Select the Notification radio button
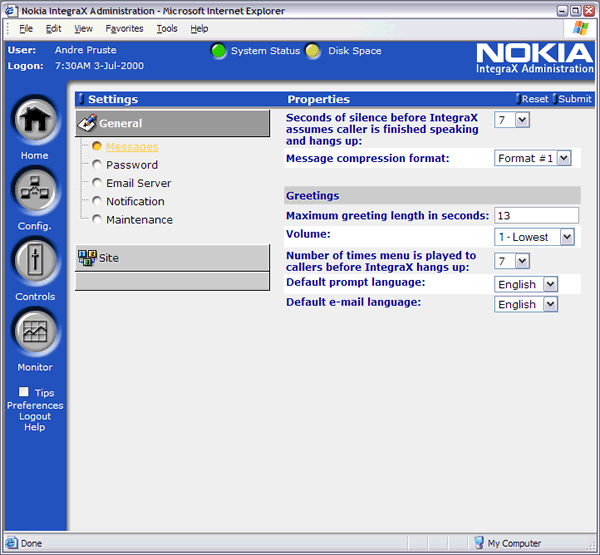The width and height of the screenshot is (600, 555). pos(97,201)
